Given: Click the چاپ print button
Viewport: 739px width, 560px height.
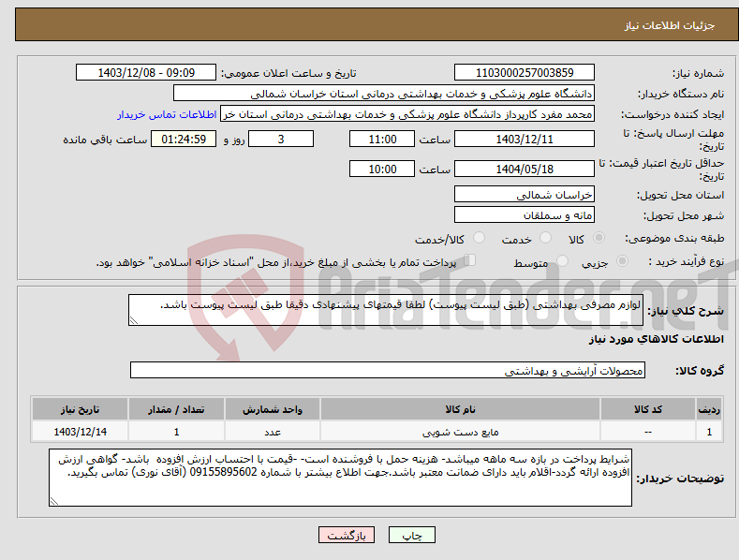Looking at the screenshot, I should [412, 535].
